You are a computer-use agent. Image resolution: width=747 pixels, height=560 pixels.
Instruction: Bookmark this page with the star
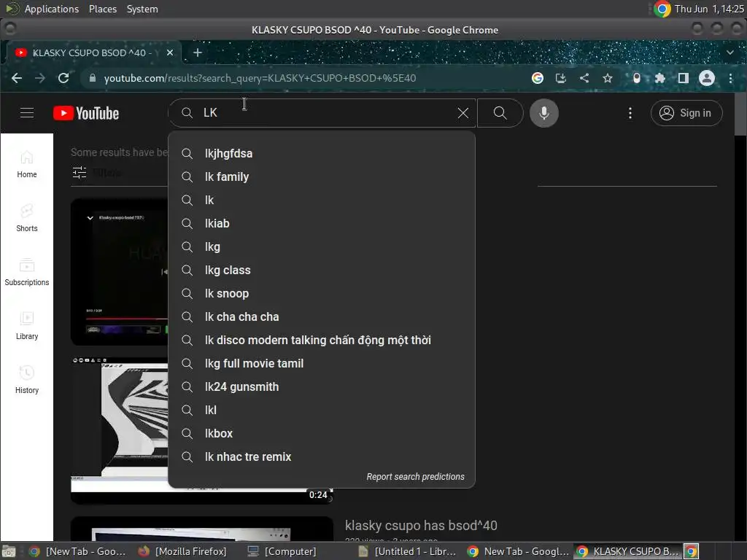608,78
